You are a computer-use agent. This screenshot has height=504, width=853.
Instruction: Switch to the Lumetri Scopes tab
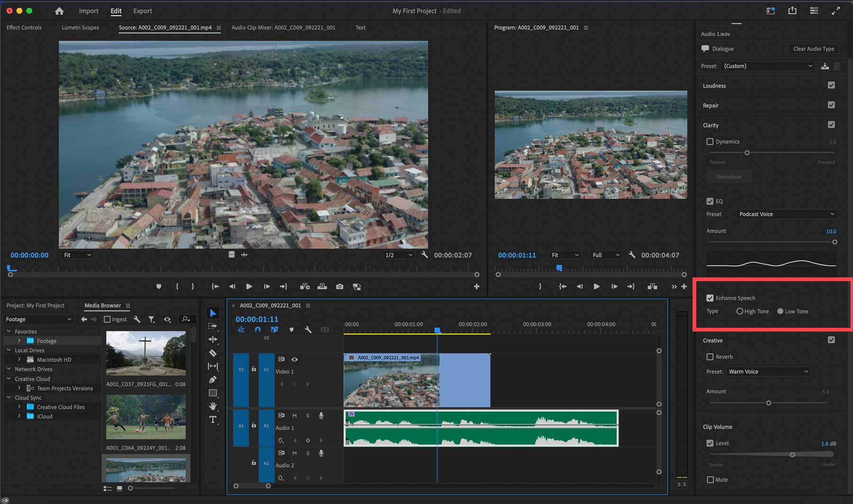pos(80,27)
